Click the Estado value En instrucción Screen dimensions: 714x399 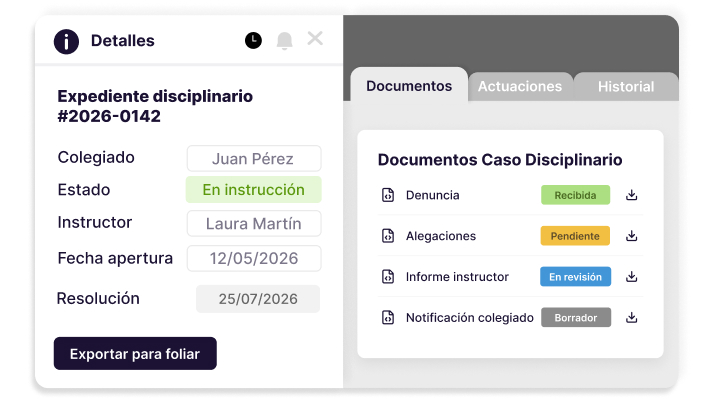click(254, 189)
